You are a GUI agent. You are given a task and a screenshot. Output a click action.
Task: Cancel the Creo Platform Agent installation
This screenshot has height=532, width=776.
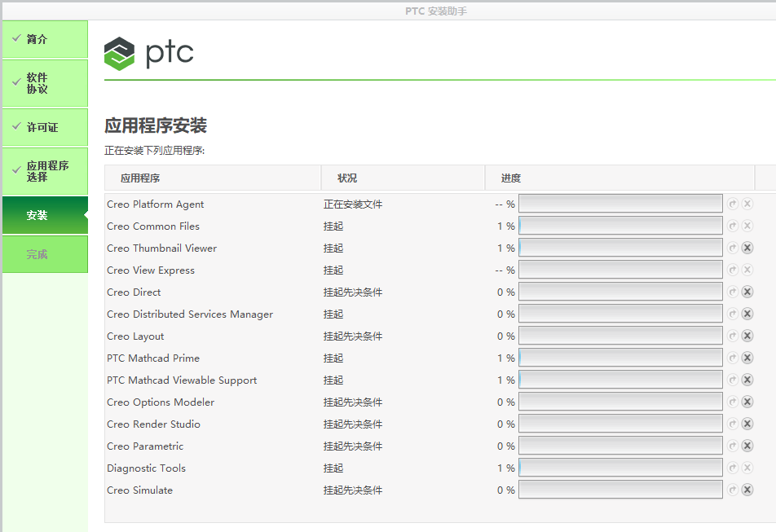[747, 204]
